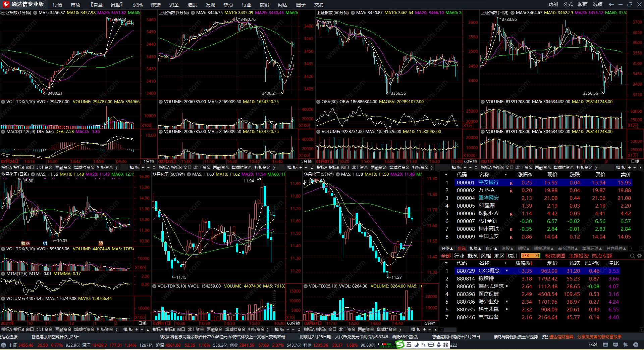Click the moon icon on the IME bar
The width and height of the screenshot is (644, 350).
coord(416,345)
